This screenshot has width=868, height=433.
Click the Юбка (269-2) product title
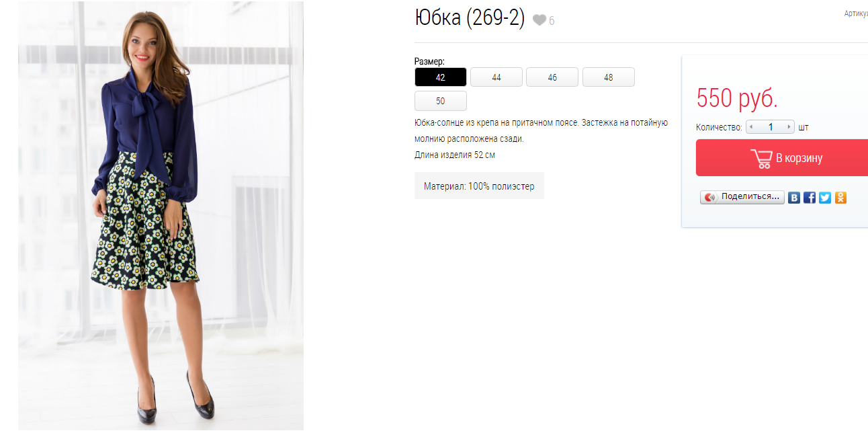[x=470, y=18]
